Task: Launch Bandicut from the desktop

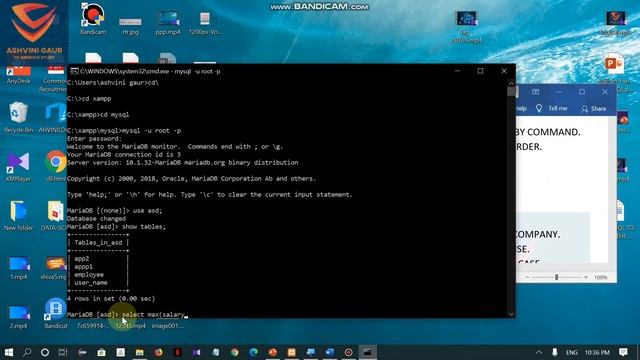Action: [x=56, y=313]
